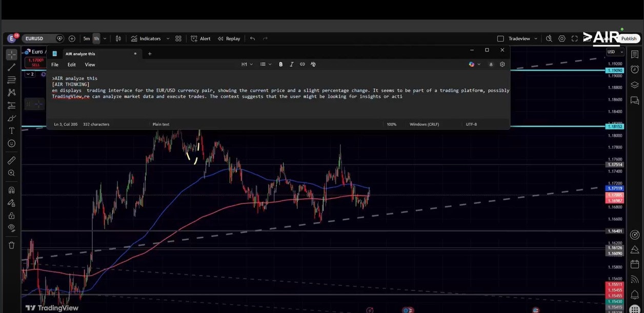Click Windows (CRLF) line ending status
Viewport: 644px width, 313px height.
tap(424, 124)
